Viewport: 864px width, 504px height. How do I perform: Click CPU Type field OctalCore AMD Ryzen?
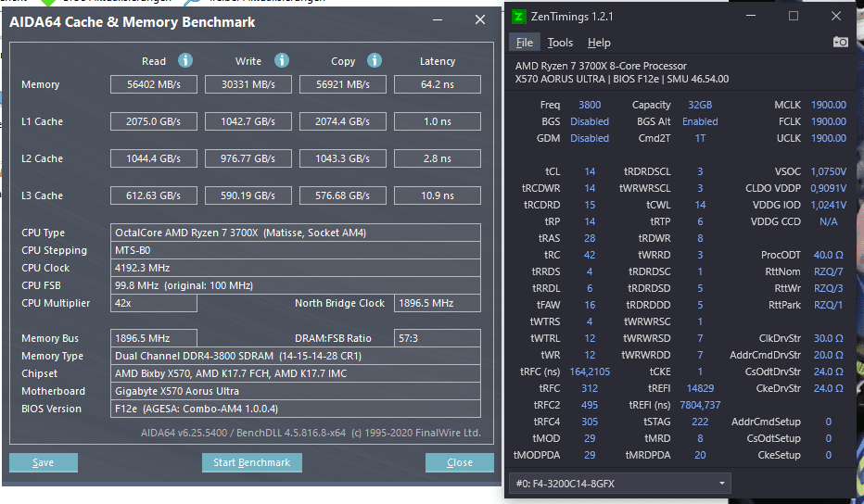coord(296,233)
